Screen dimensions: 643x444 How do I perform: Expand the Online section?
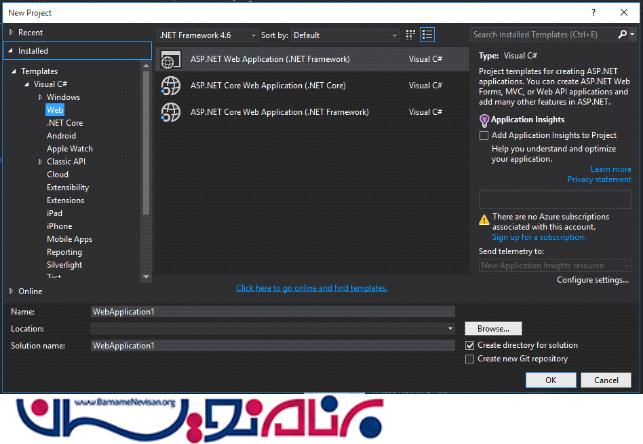pyautogui.click(x=11, y=291)
